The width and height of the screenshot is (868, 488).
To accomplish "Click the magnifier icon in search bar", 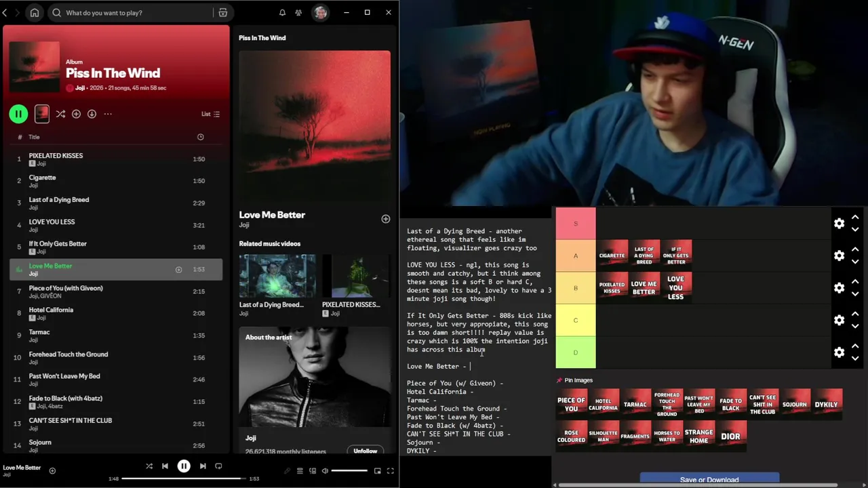I will pyautogui.click(x=57, y=12).
